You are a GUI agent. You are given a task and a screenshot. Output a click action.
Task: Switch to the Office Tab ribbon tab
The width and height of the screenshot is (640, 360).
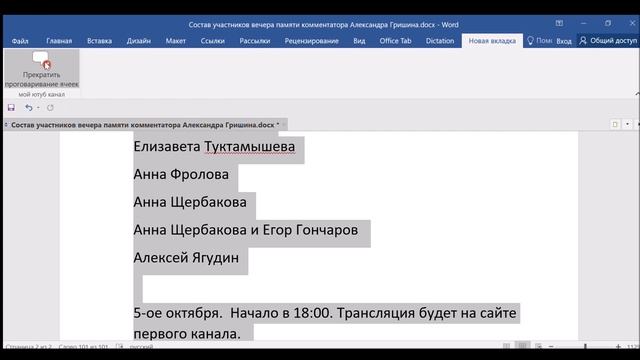coord(395,41)
